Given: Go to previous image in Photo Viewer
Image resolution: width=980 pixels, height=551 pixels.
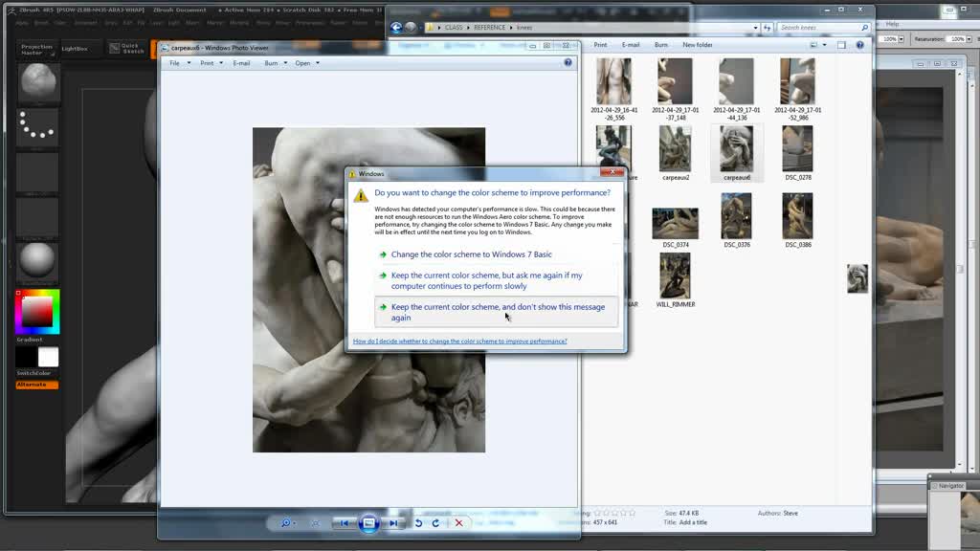Looking at the screenshot, I should tap(345, 523).
